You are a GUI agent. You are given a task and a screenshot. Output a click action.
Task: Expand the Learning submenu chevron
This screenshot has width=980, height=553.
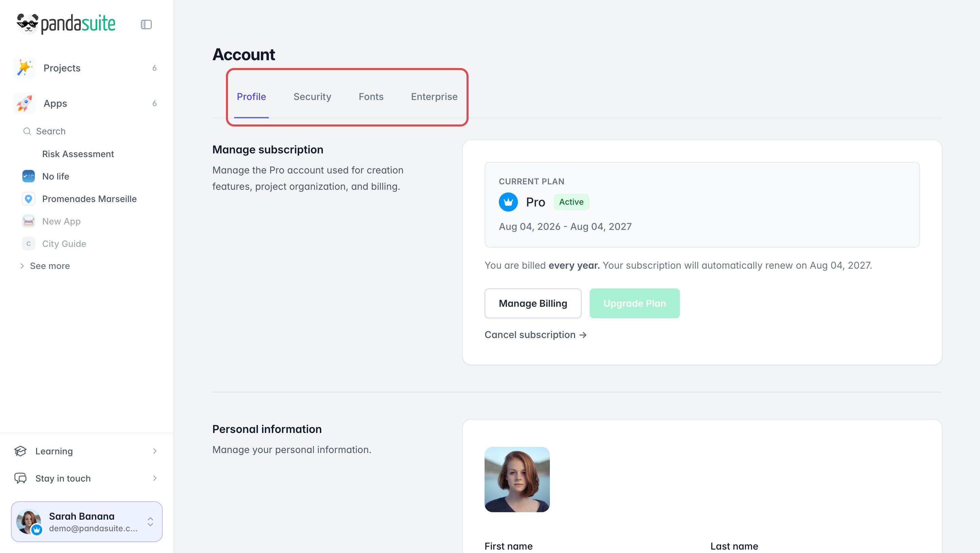pos(155,451)
